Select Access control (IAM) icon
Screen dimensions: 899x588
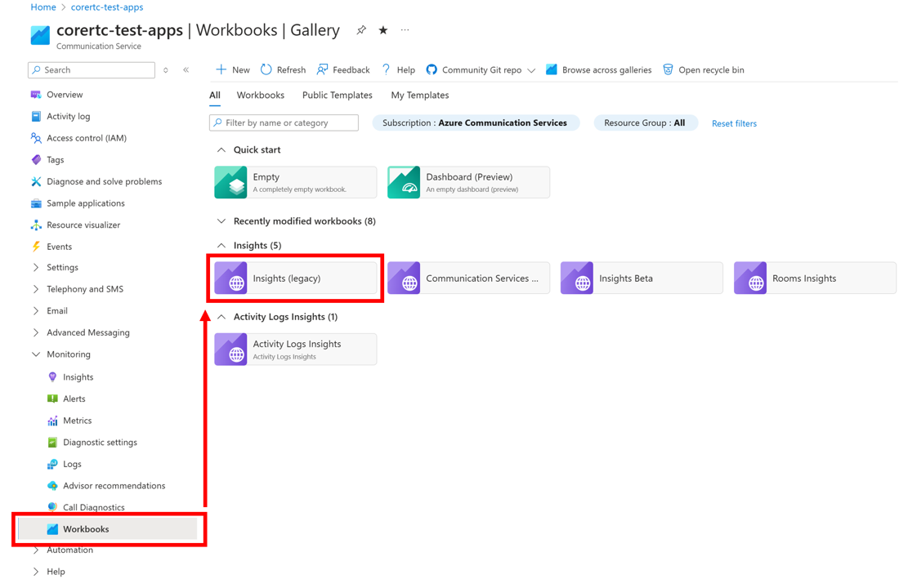(x=36, y=138)
